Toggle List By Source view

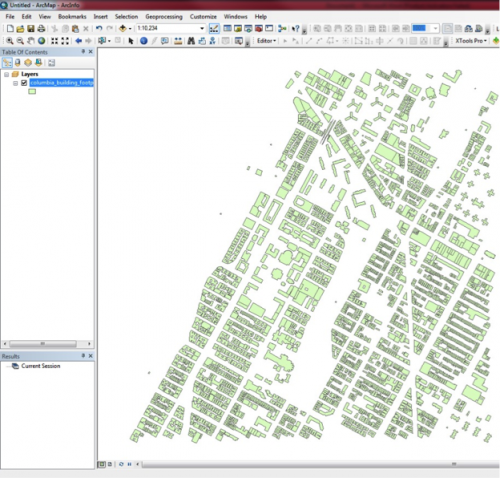[18, 62]
